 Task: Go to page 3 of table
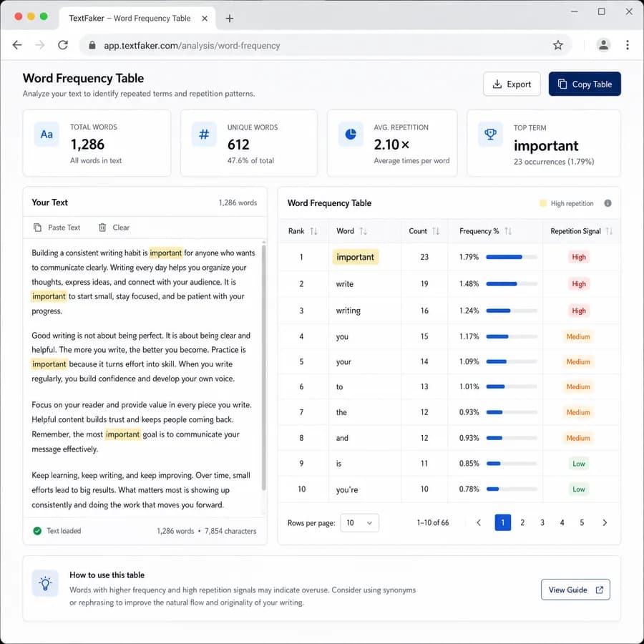[x=542, y=522]
